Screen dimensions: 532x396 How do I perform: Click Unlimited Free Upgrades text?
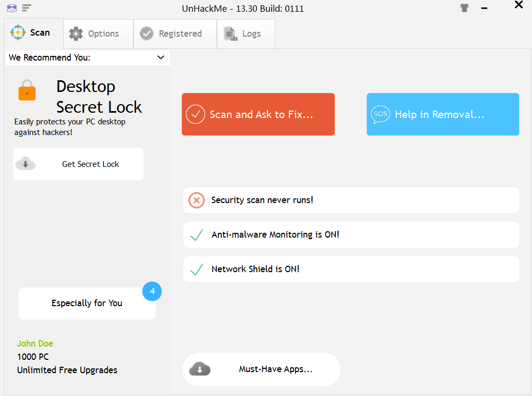pyautogui.click(x=67, y=370)
